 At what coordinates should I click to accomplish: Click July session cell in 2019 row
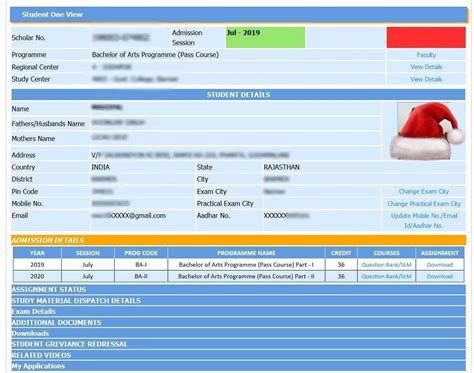(88, 265)
